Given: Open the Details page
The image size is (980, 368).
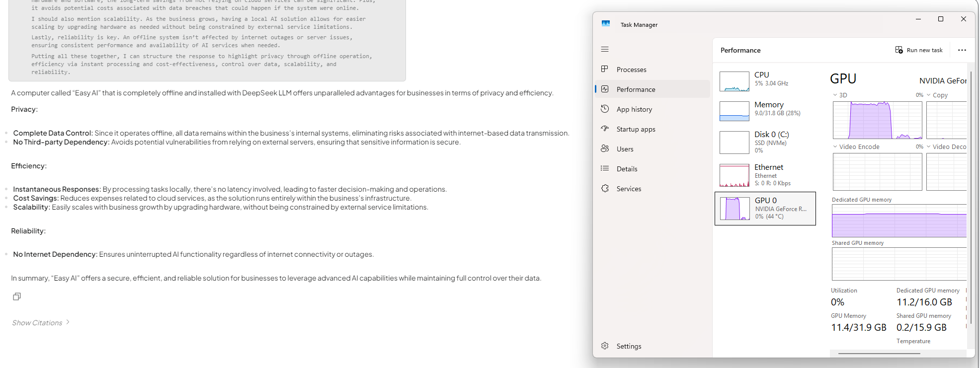Looking at the screenshot, I should click(x=653, y=169).
